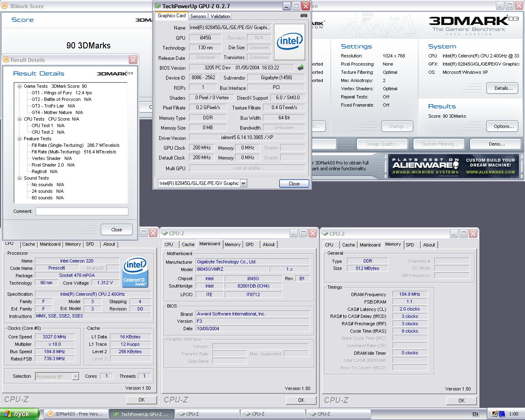The height and width of the screenshot is (420, 525).
Task: Click OK in the CPU tab CPU-Z window
Action: tap(142, 399)
